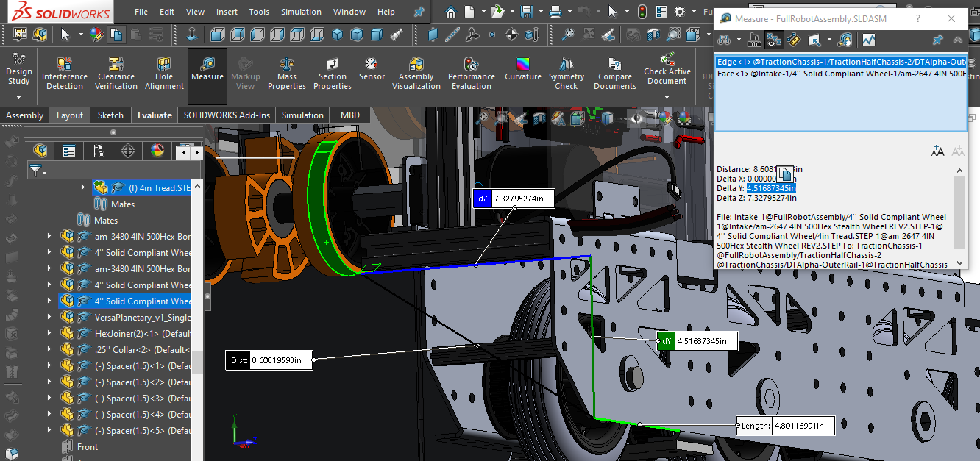Toggle the pin on the Measure dialog

click(938, 40)
